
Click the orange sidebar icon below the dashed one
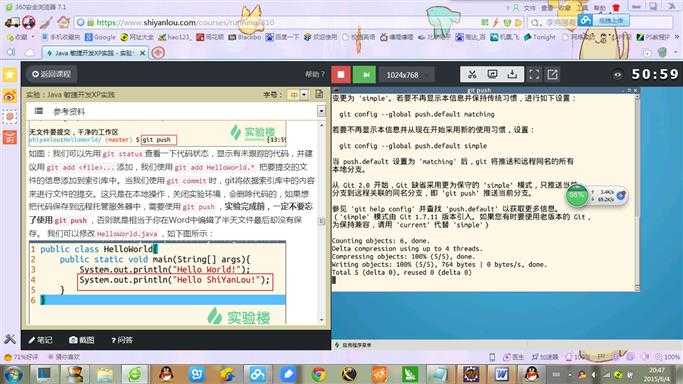coord(10,137)
